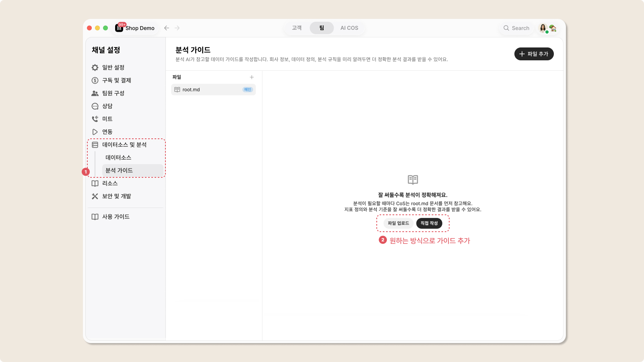Open 구독 및 결제 dollar icon
The image size is (644, 362).
click(95, 80)
